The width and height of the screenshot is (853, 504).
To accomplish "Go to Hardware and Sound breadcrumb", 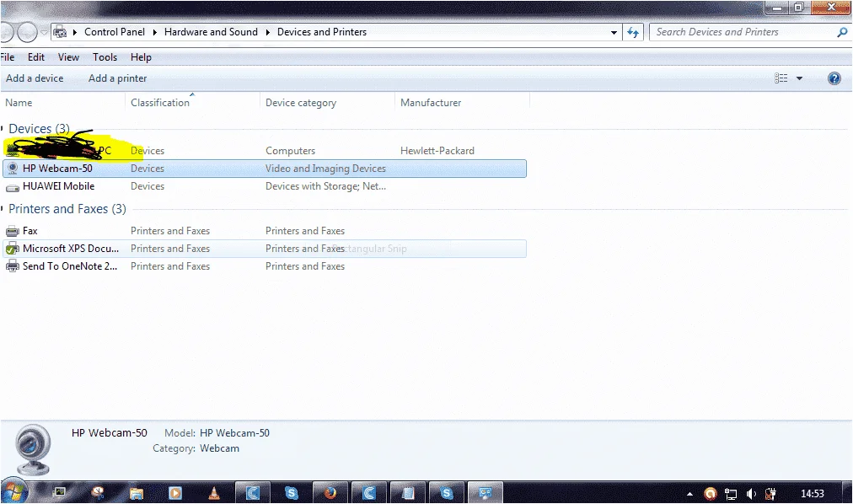I will point(211,32).
